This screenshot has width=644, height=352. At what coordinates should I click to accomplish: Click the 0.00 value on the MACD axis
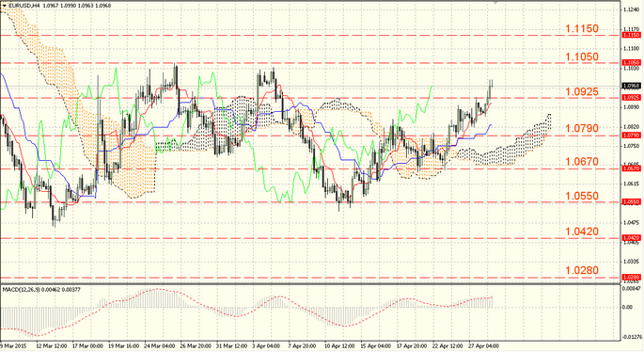click(628, 307)
